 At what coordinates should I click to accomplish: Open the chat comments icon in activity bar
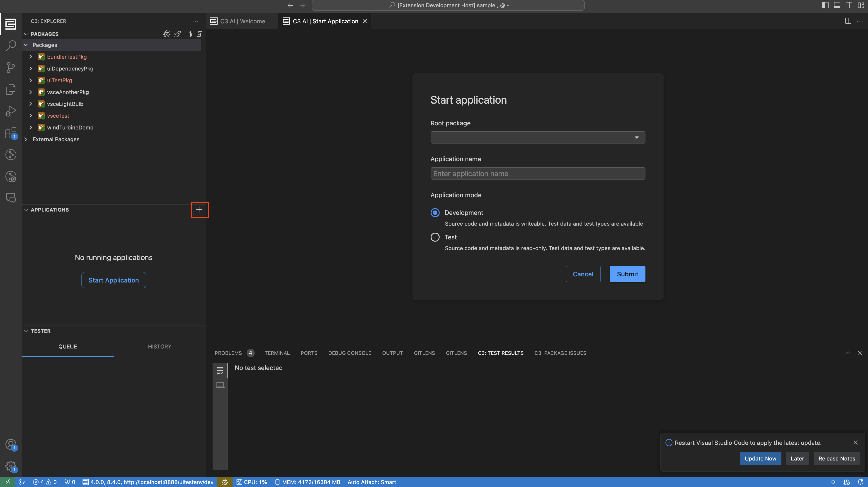click(11, 198)
